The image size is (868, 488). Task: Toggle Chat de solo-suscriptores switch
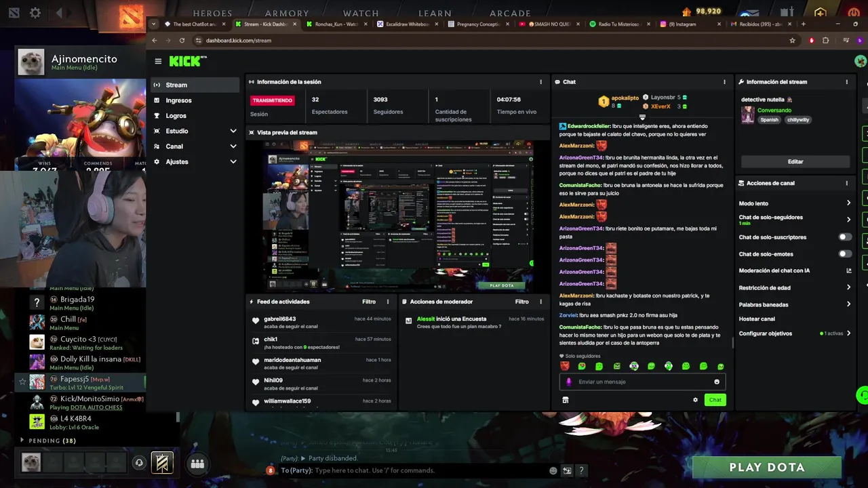pos(845,237)
